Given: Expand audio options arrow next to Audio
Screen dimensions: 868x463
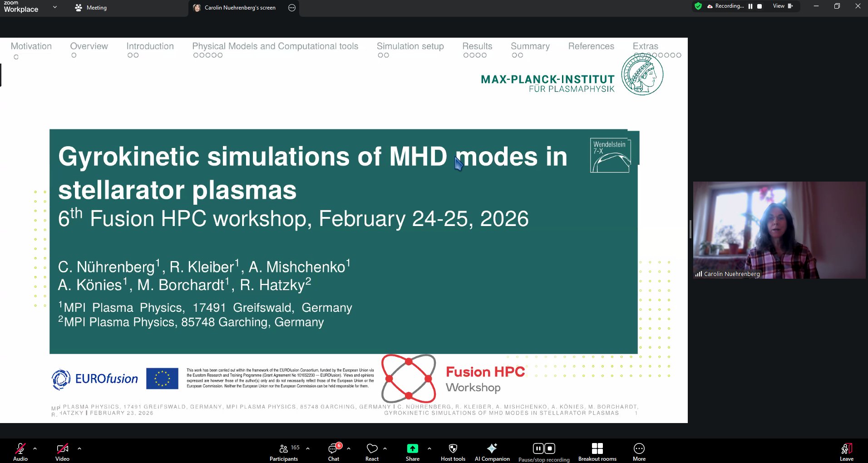Looking at the screenshot, I should pyautogui.click(x=35, y=448).
